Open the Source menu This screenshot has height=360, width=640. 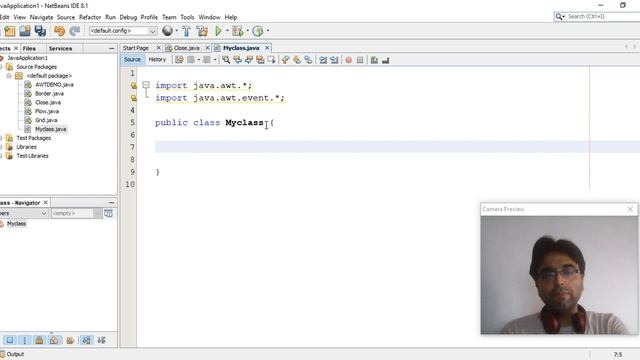point(66,17)
